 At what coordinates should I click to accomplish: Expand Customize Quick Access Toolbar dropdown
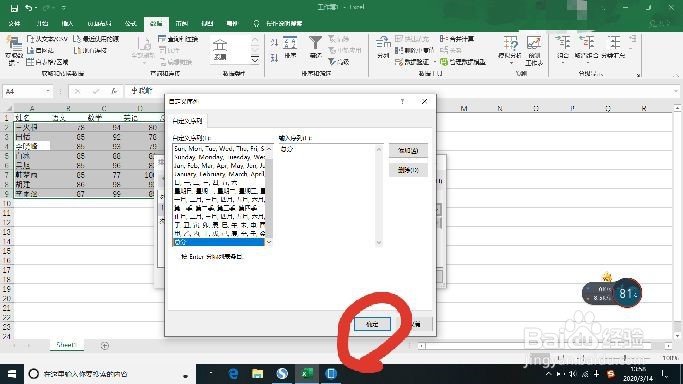click(x=64, y=8)
